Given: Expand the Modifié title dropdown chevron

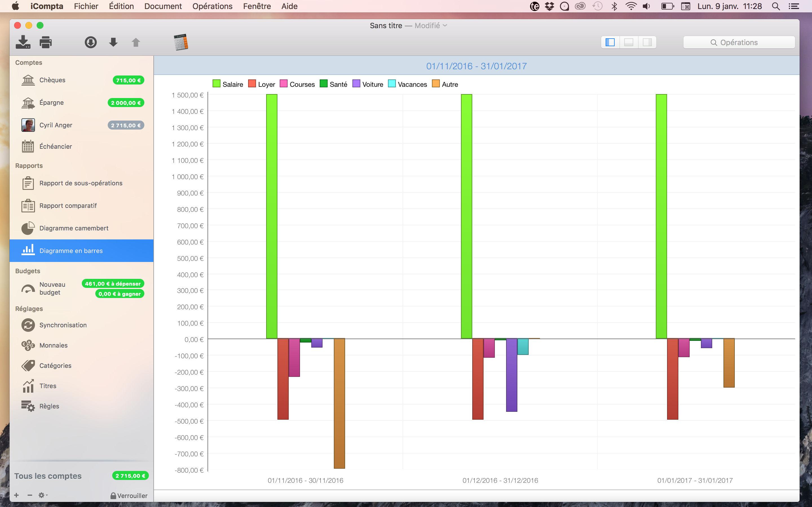Looking at the screenshot, I should pyautogui.click(x=445, y=25).
